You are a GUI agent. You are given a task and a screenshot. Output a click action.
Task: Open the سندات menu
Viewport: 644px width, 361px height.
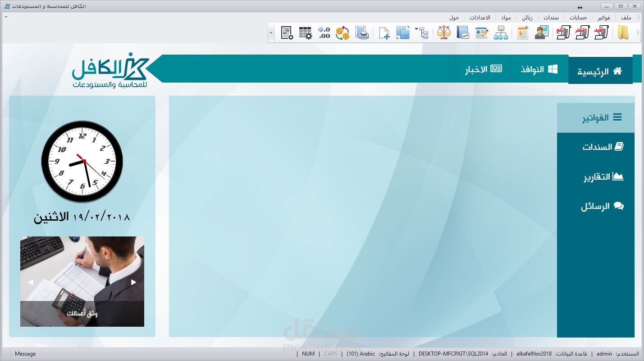tap(551, 18)
